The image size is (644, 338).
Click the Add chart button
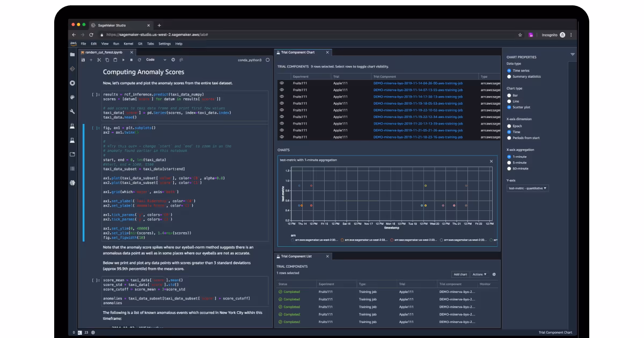tap(460, 274)
